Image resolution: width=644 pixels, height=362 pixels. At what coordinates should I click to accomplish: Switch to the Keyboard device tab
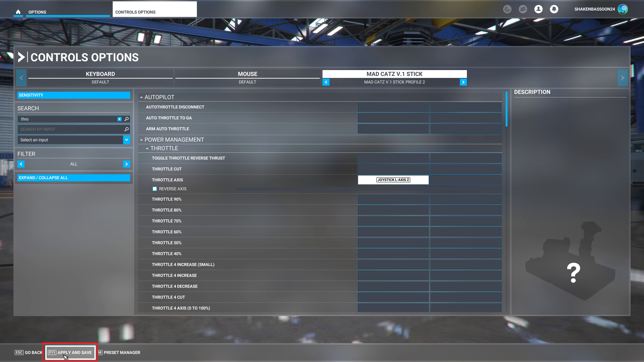100,74
